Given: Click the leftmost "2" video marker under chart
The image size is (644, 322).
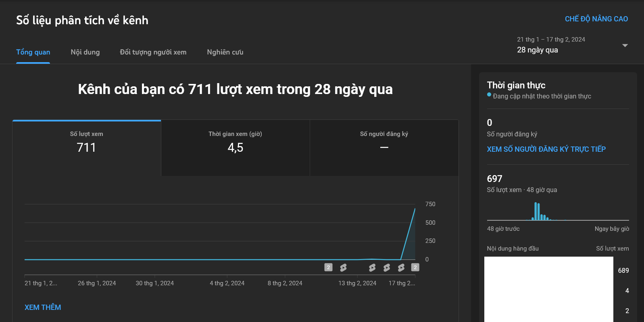Looking at the screenshot, I should [329, 267].
